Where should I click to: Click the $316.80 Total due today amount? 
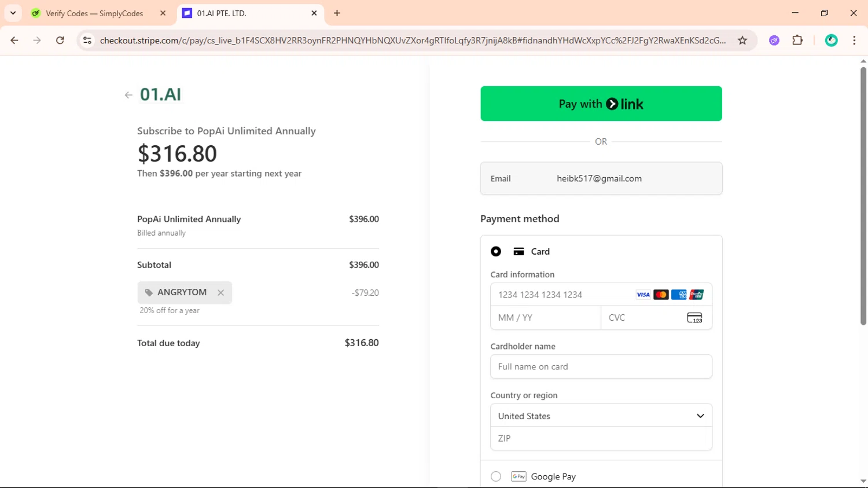tap(362, 343)
